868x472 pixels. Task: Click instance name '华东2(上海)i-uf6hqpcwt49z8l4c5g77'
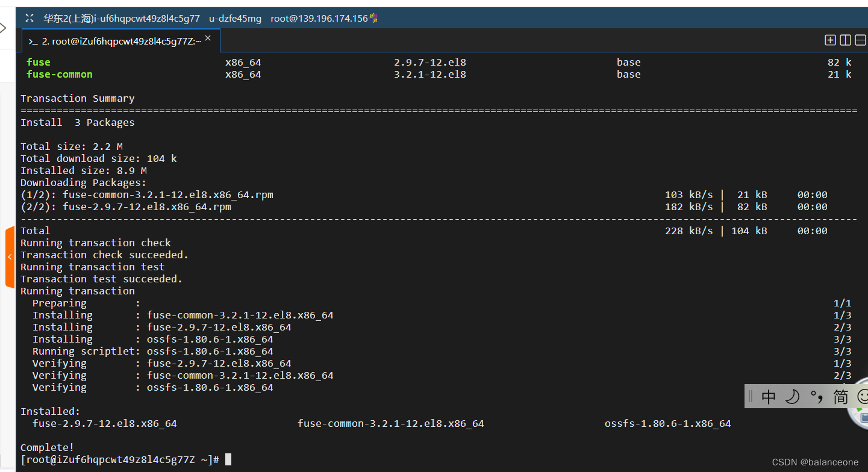pos(122,18)
